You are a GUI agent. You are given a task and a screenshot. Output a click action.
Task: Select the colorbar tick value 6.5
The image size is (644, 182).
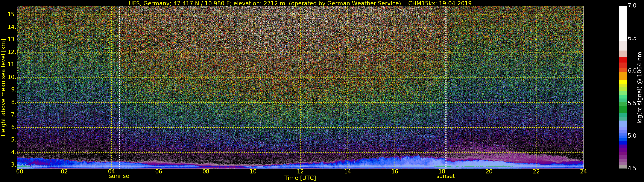click(x=632, y=38)
